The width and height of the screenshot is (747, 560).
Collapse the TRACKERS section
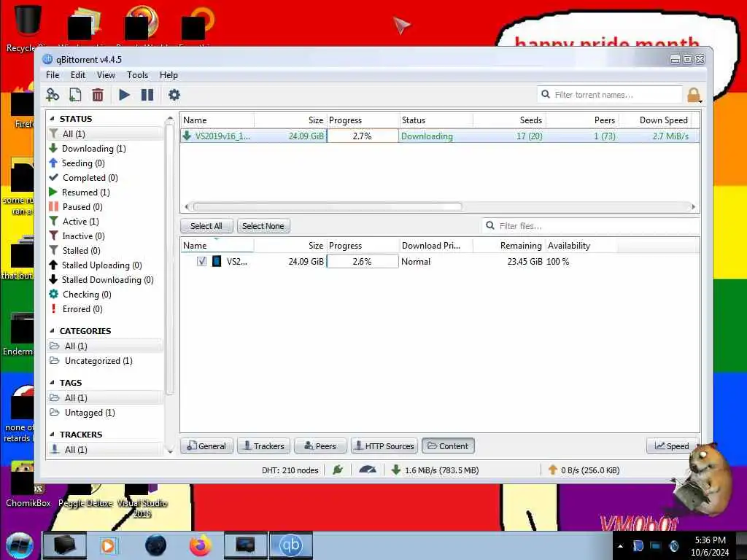coord(52,435)
